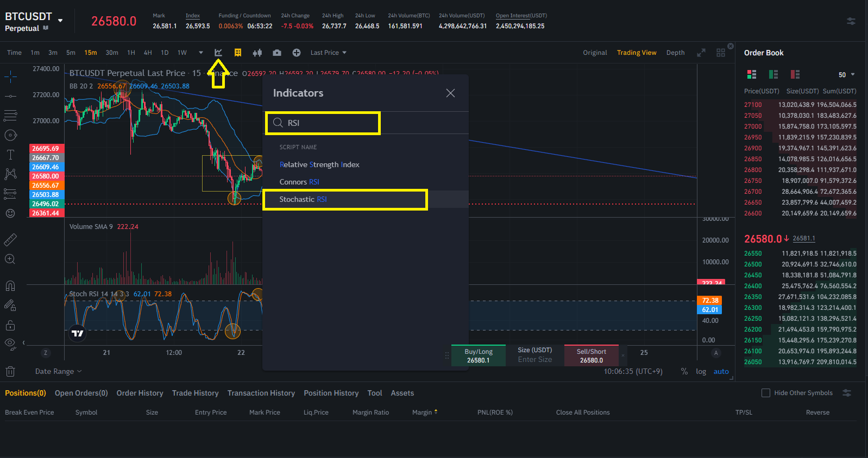The width and height of the screenshot is (868, 458).
Task: Open the multi-chart grid layout icon
Action: pos(721,53)
